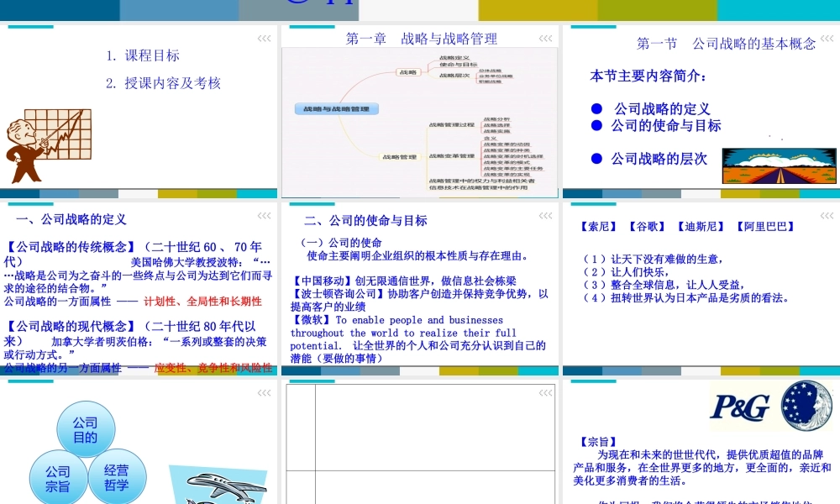
Task: Click the text 2. 授课内容及考核
Action: pos(164,83)
